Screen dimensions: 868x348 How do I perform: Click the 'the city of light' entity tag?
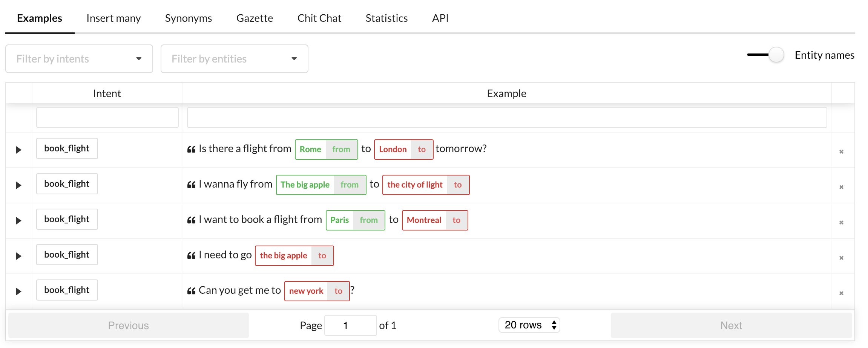click(415, 185)
